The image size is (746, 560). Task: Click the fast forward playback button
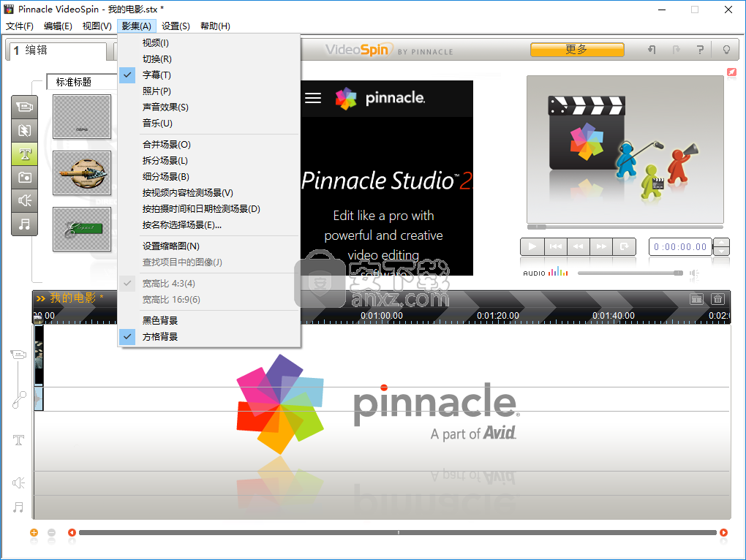pyautogui.click(x=601, y=246)
